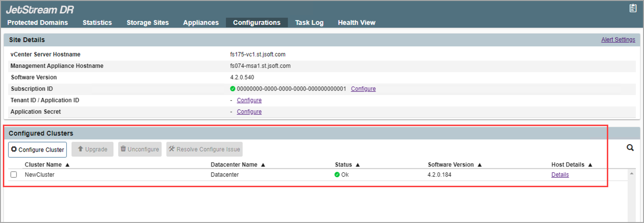
Task: Sort by Status column arrow
Action: [358, 165]
